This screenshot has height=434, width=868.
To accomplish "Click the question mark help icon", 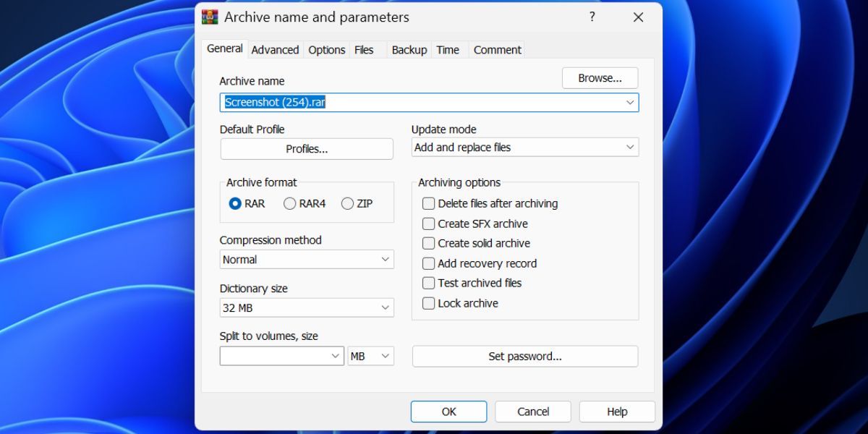I will coord(592,17).
